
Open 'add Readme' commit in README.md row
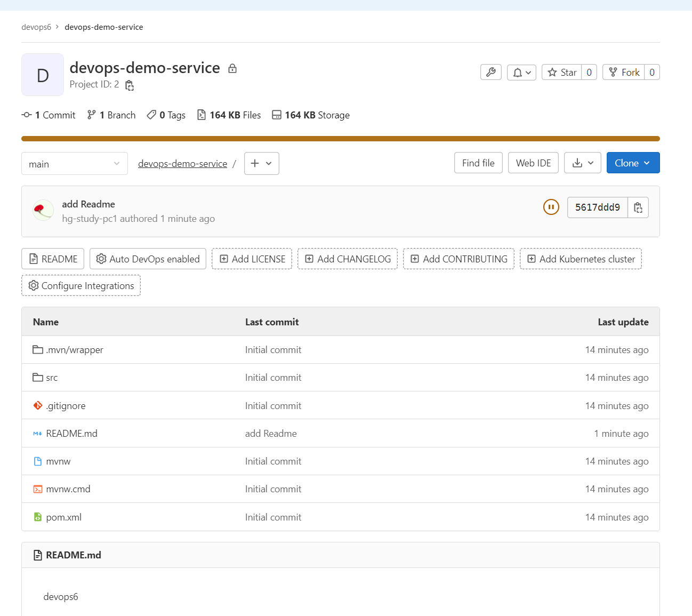pyautogui.click(x=271, y=434)
